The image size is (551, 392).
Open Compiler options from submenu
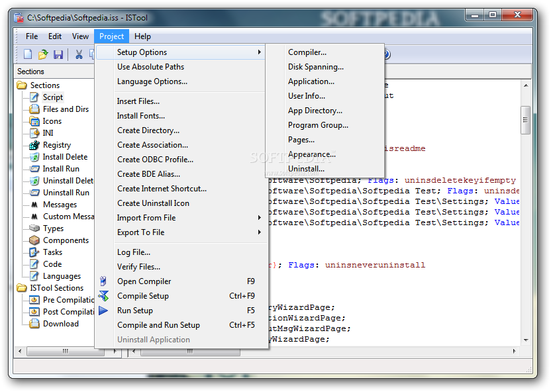click(x=325, y=52)
